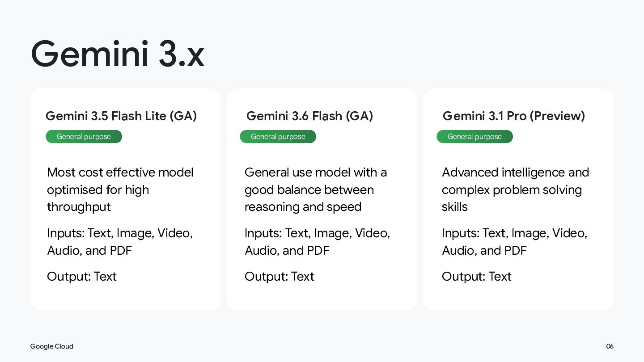Select the Gemini 3.6 Flash (GA) heading

pos(309,116)
